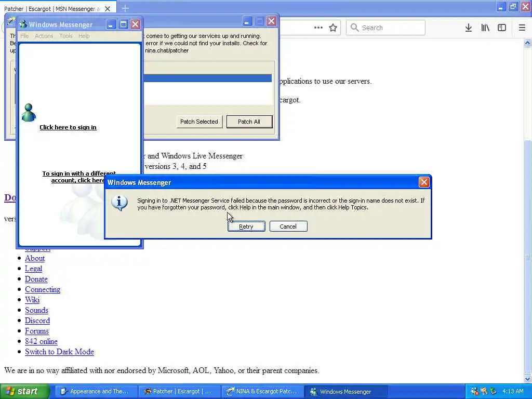The image size is (532, 399).
Task: Click the '842 online' link
Action: 42,342
